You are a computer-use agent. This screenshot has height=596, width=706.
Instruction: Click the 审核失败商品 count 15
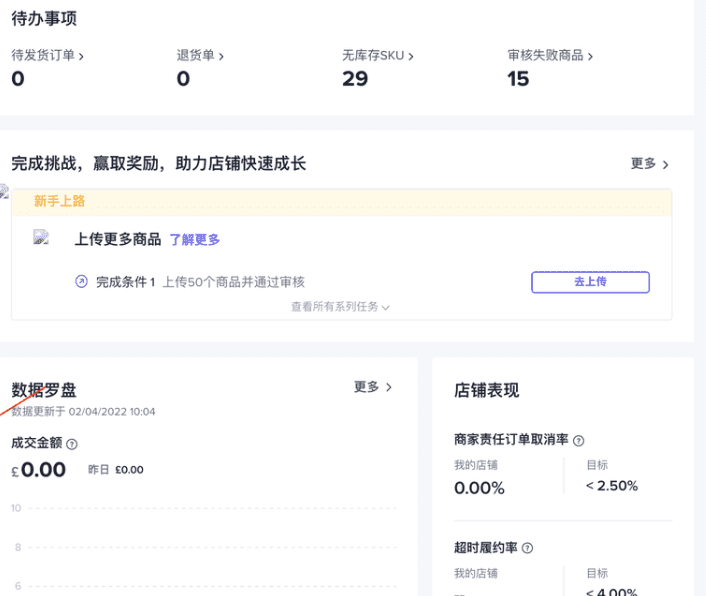[518, 79]
